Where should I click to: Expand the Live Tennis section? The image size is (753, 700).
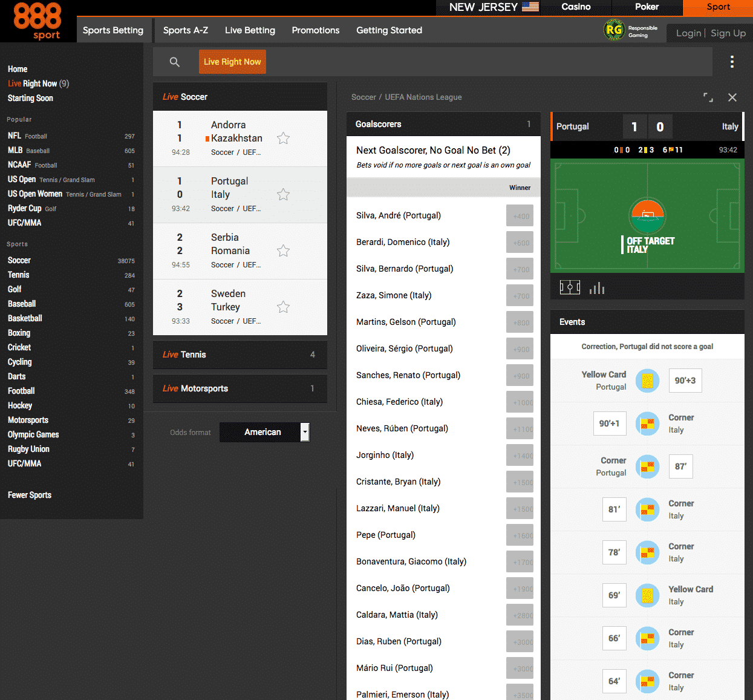[240, 355]
